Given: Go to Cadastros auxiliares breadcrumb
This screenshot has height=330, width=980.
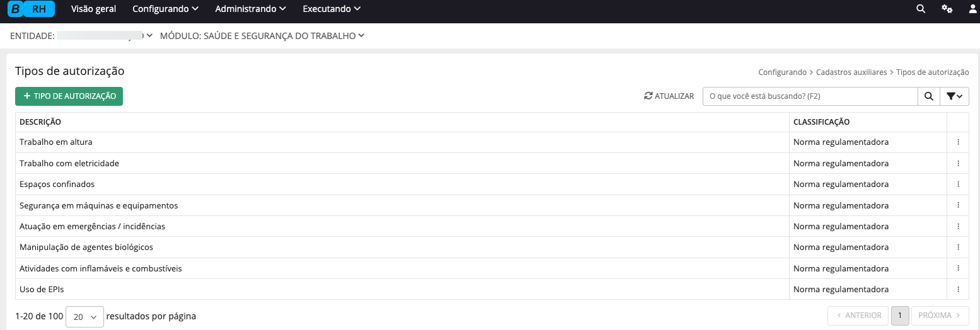Looking at the screenshot, I should (851, 72).
